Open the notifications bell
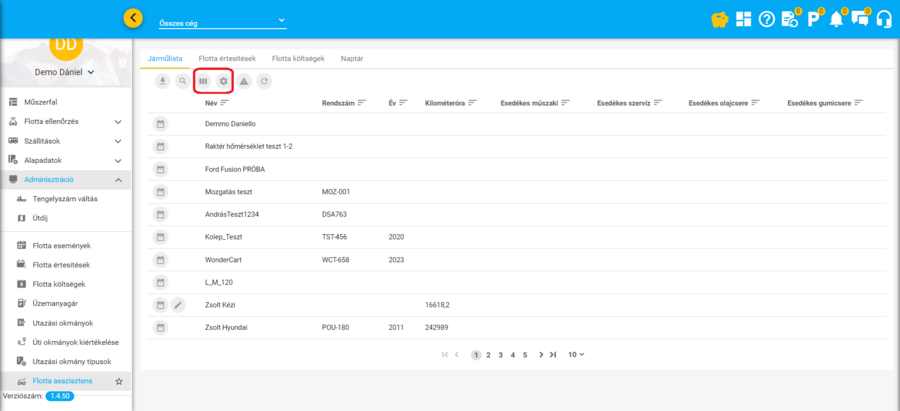This screenshot has width=900, height=411. pos(836,19)
